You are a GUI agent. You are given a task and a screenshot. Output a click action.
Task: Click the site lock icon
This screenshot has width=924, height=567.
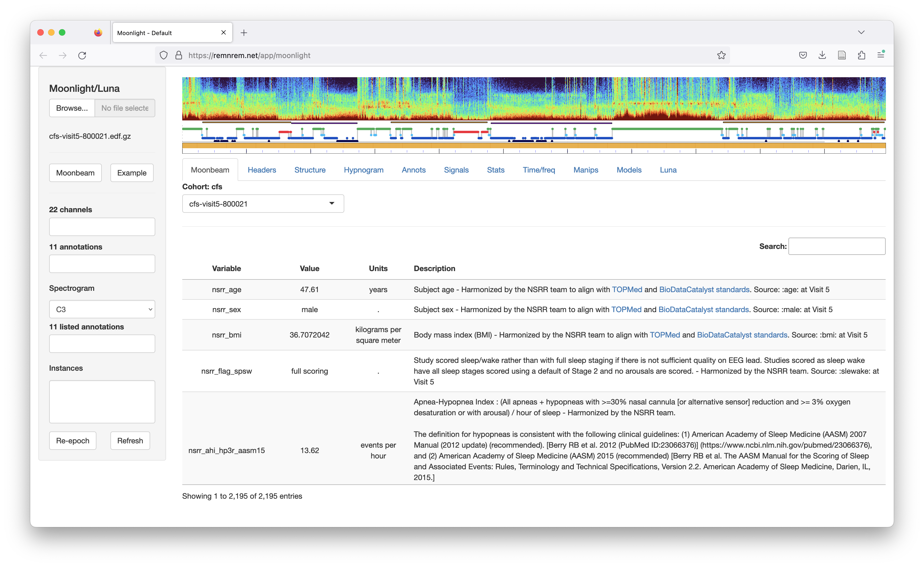(179, 56)
